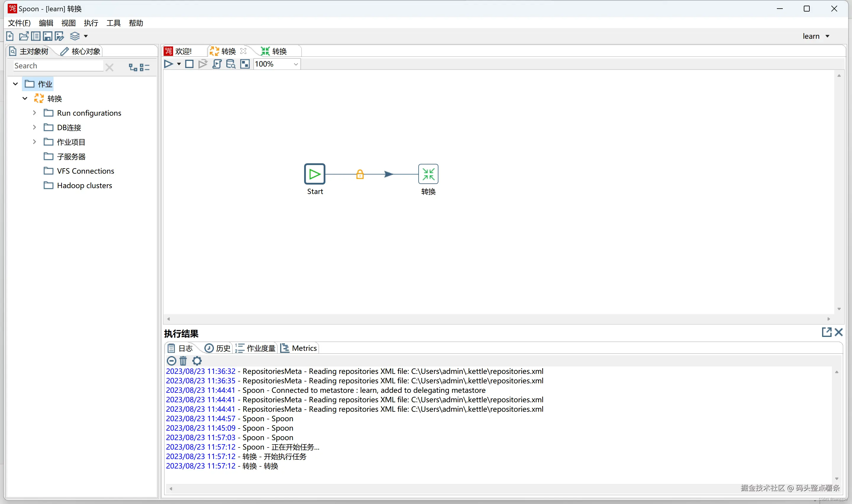Open the 100% zoom dropdown
This screenshot has width=852, height=504.
coord(296,64)
